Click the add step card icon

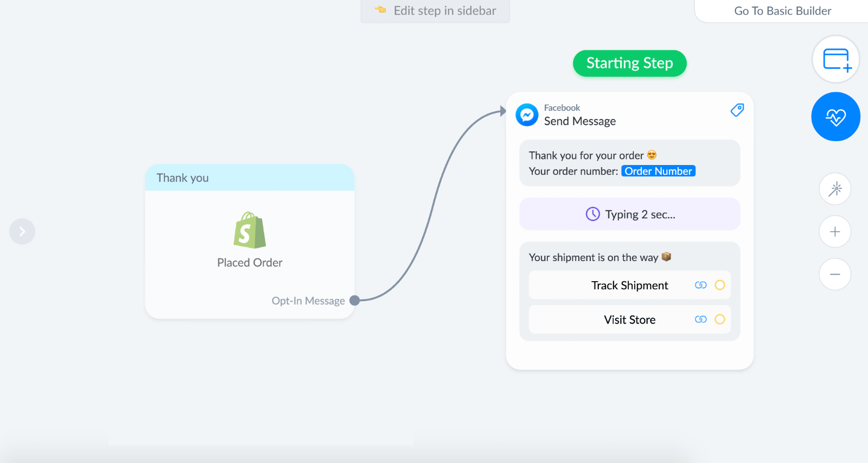836,59
